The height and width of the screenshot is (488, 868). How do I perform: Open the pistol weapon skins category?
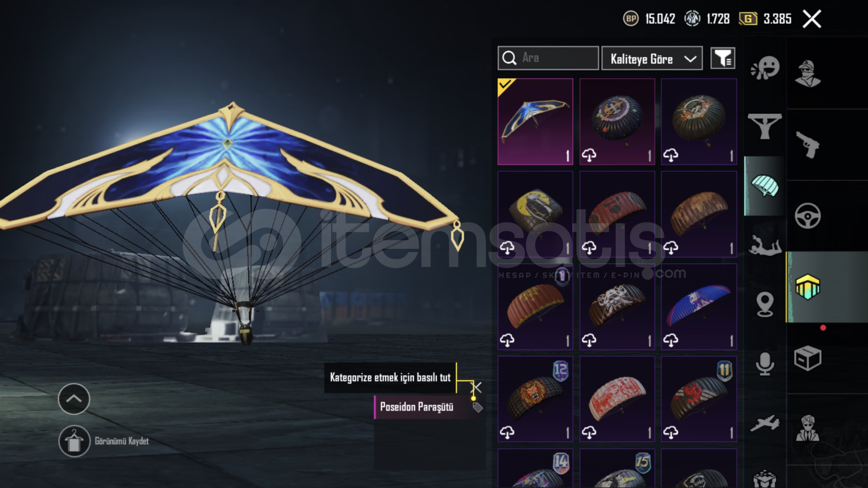[808, 145]
